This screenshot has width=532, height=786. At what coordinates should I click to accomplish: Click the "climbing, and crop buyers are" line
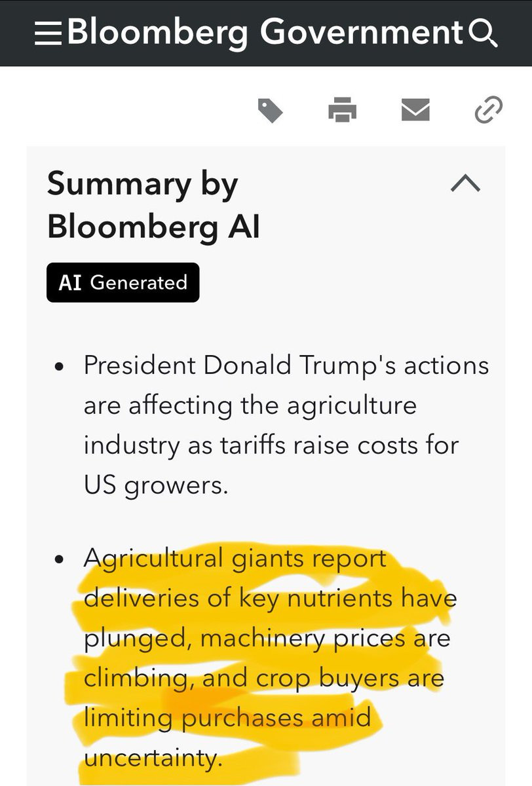click(x=264, y=679)
